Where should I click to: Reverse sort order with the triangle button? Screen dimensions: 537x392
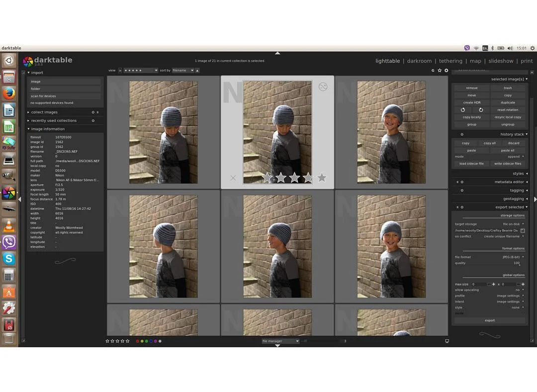pyautogui.click(x=197, y=70)
